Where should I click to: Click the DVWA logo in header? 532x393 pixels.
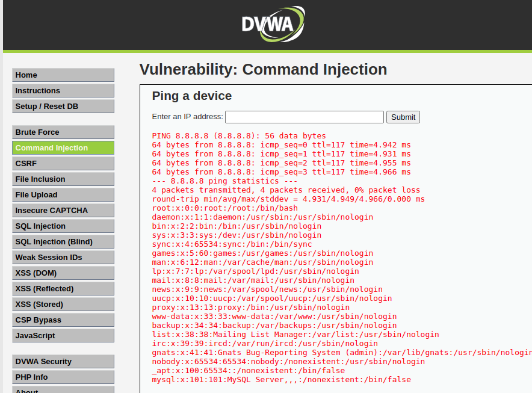[273, 24]
